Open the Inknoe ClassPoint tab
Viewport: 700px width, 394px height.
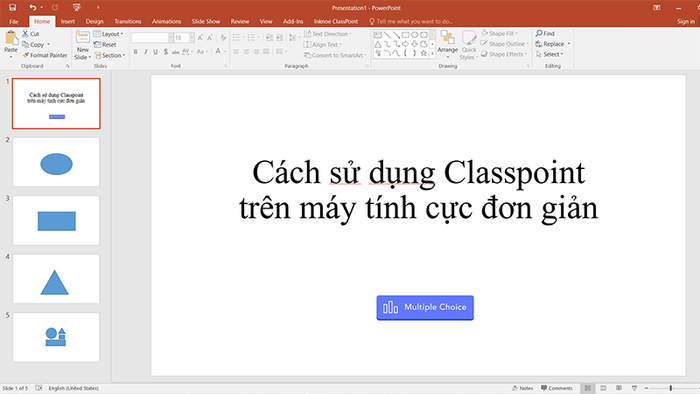[336, 21]
